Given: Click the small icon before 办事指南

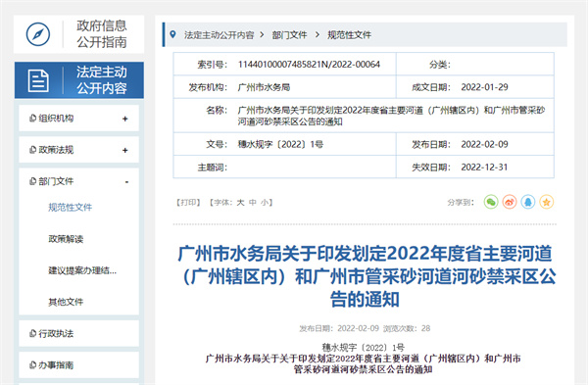Looking at the screenshot, I should coord(32,364).
